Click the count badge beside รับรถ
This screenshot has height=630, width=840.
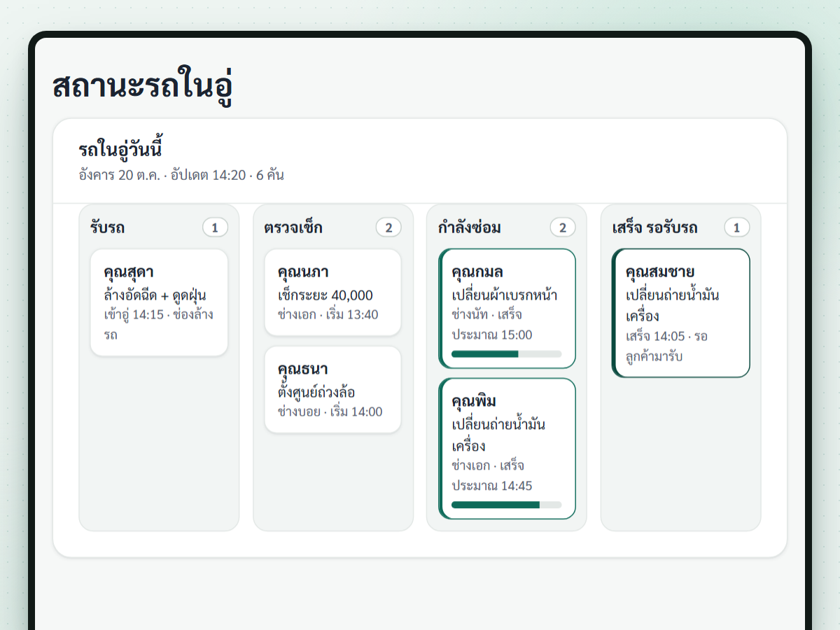[x=215, y=227]
